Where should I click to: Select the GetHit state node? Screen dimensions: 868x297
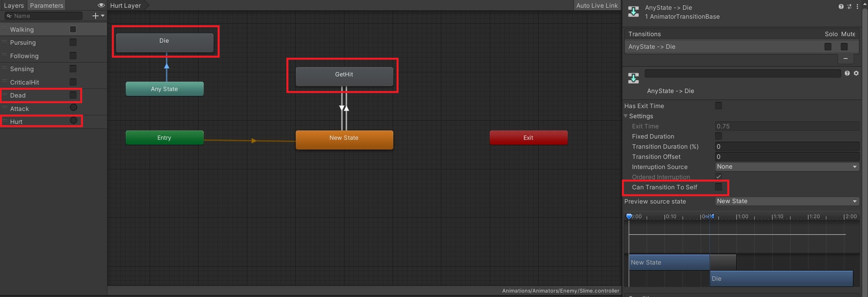click(344, 76)
